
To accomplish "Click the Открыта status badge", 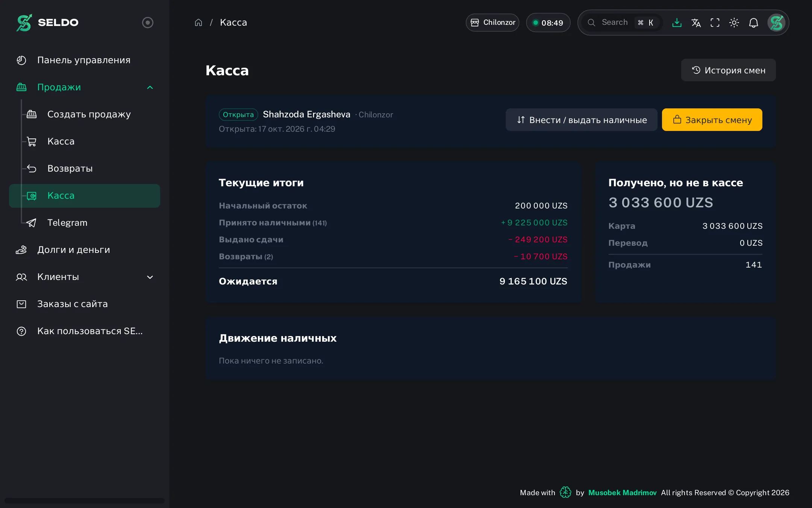I will point(238,114).
